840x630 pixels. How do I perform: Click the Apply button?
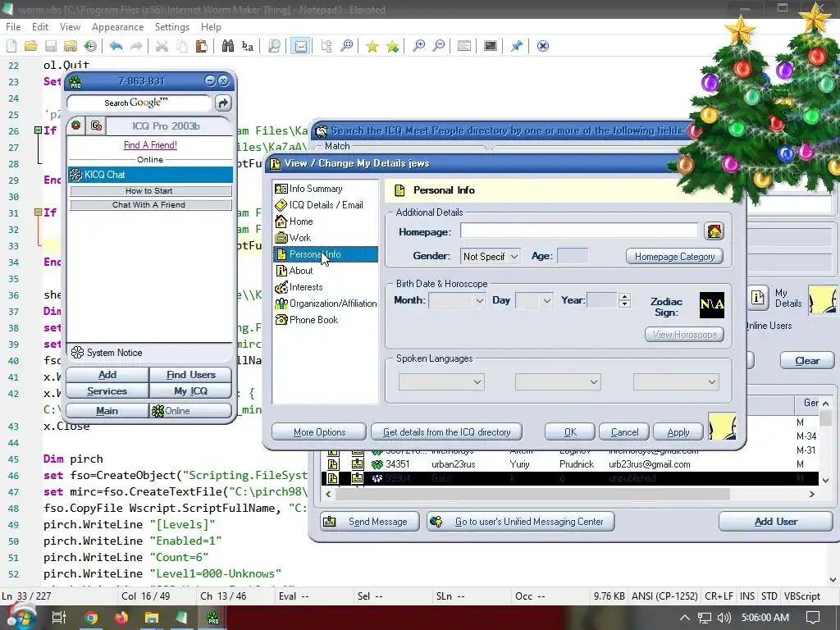click(678, 431)
